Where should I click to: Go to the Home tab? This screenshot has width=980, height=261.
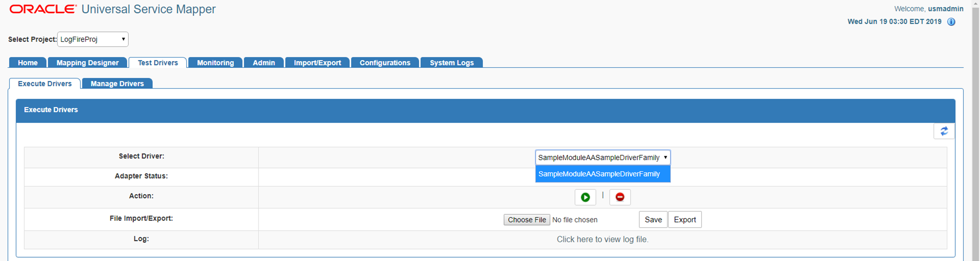(x=28, y=63)
